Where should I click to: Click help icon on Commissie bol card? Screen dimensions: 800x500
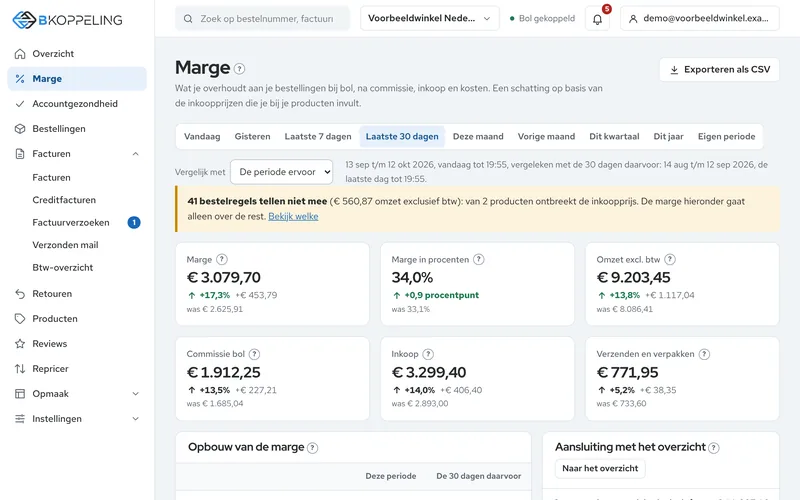pos(254,354)
